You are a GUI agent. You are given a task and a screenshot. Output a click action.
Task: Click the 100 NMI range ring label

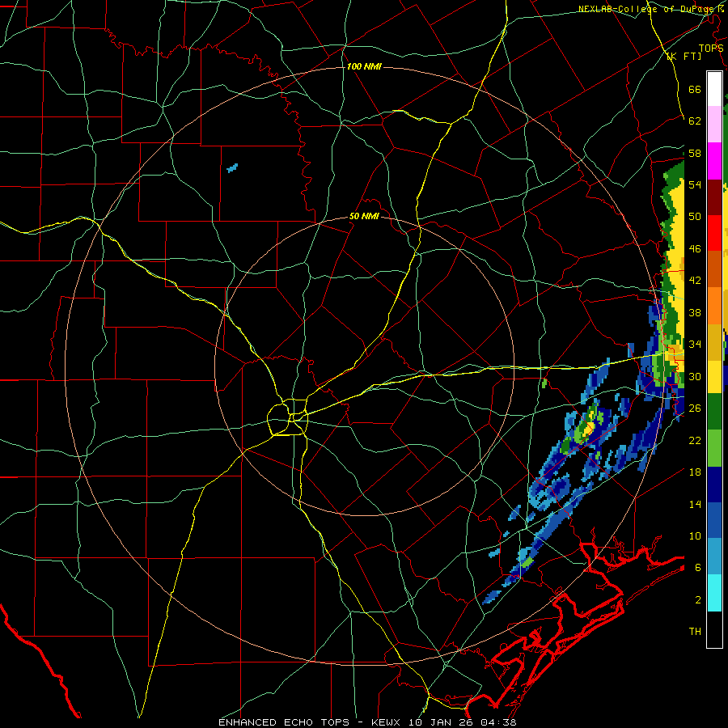(364, 66)
